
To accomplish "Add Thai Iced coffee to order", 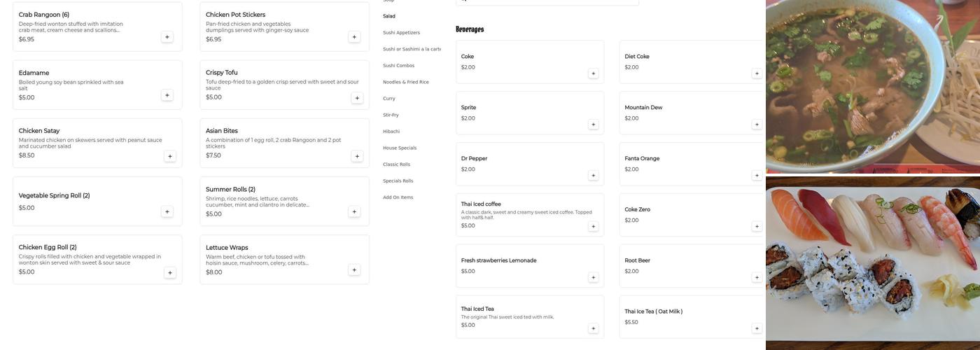I will point(594,227).
